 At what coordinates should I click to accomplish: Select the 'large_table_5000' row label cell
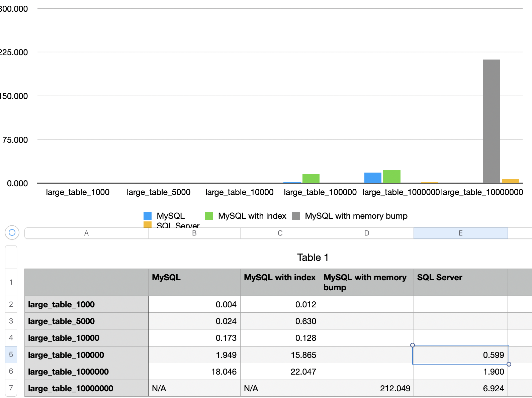coord(87,321)
